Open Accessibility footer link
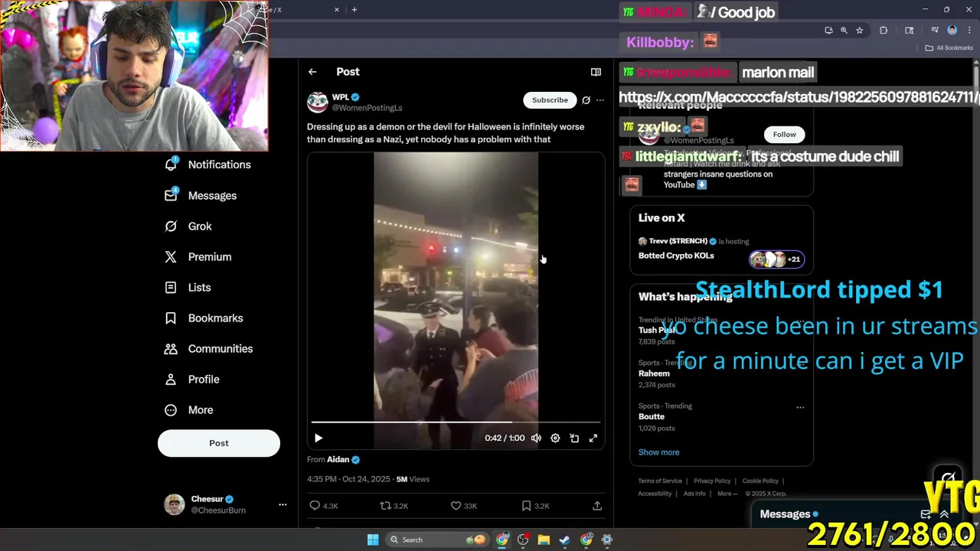The image size is (980, 551). [x=655, y=494]
